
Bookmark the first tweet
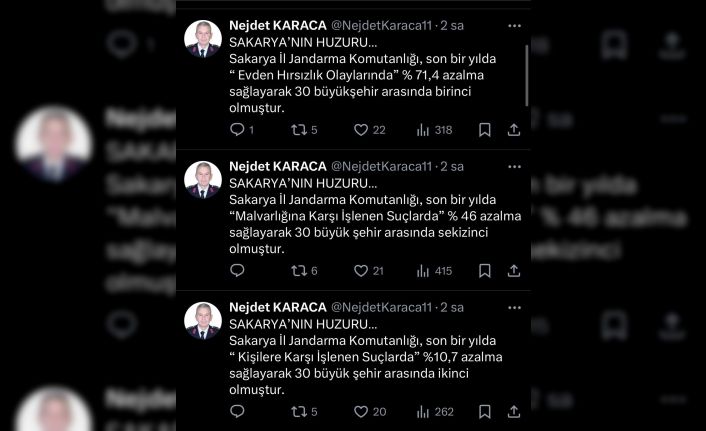[484, 130]
